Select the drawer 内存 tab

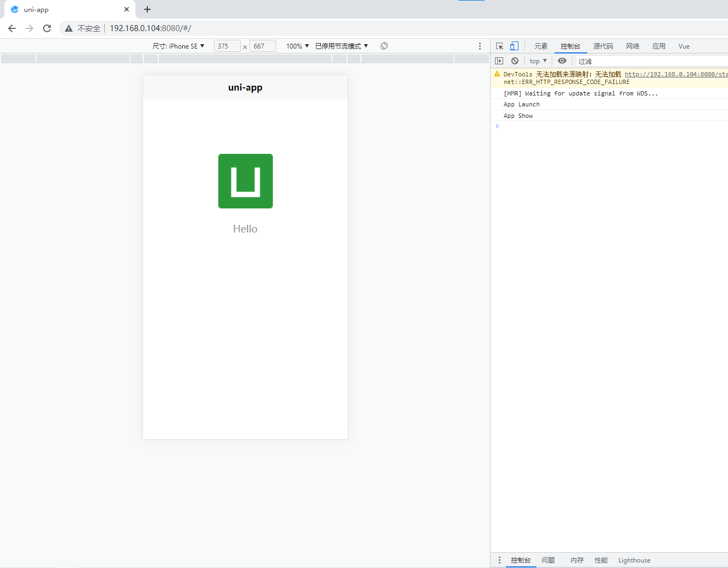point(577,560)
